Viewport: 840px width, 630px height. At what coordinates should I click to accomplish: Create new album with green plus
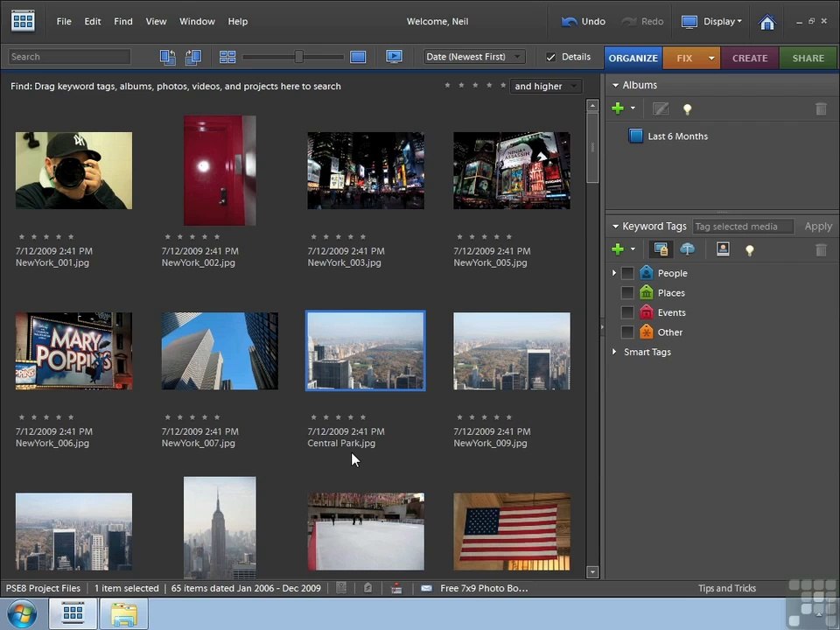pyautogui.click(x=618, y=108)
